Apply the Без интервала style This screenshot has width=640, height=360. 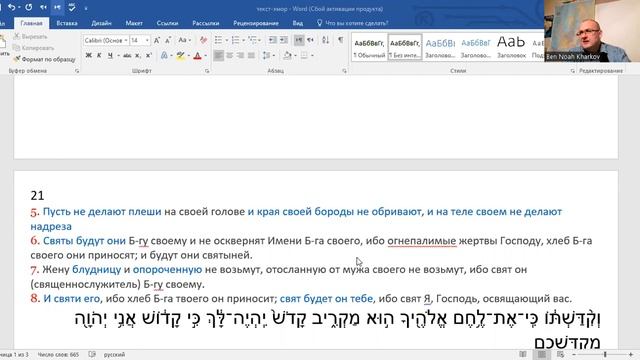pos(404,47)
